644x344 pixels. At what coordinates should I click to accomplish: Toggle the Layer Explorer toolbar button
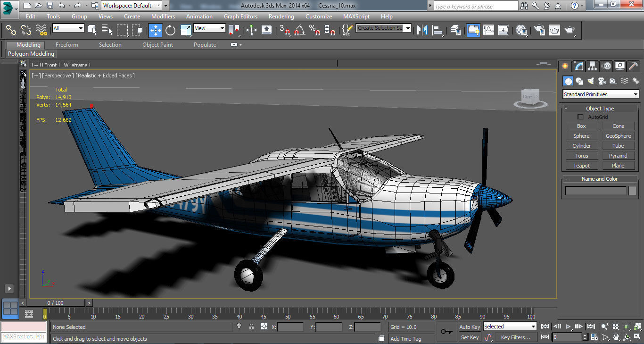point(455,30)
